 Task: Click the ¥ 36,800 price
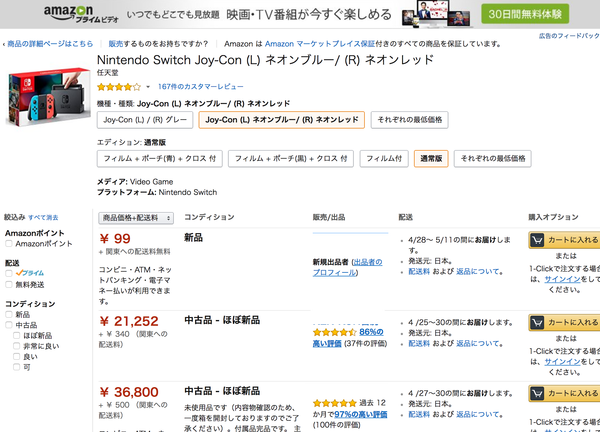129,392
